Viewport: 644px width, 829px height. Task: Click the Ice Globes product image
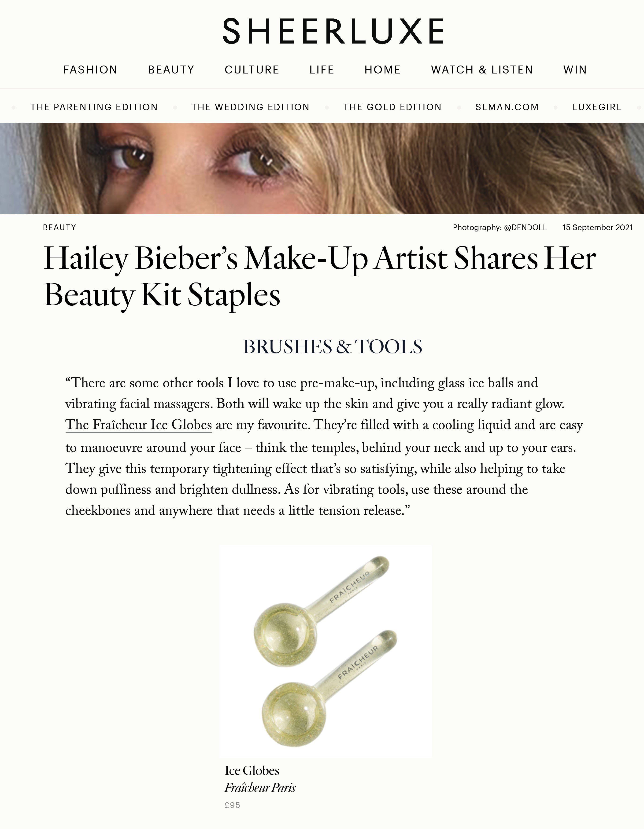coord(326,651)
